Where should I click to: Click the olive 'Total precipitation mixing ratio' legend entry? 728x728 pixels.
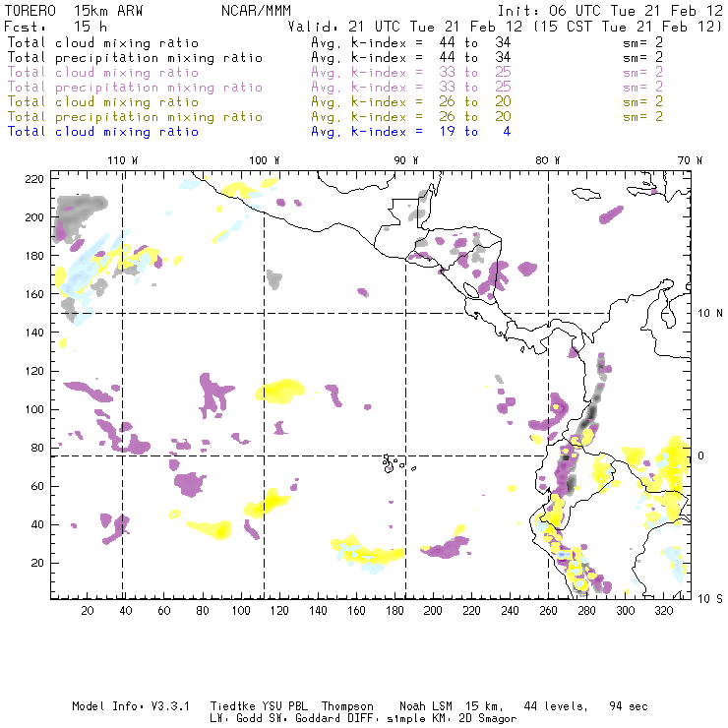(x=135, y=117)
